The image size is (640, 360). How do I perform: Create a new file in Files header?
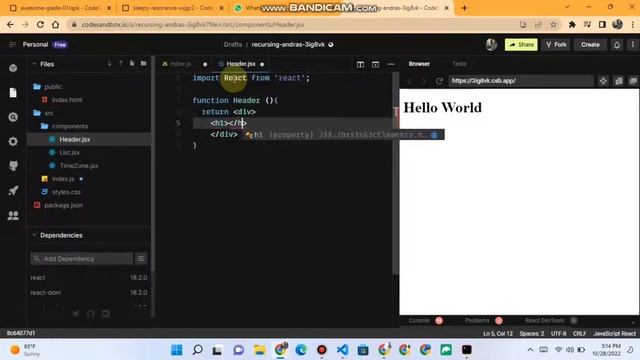point(132,64)
